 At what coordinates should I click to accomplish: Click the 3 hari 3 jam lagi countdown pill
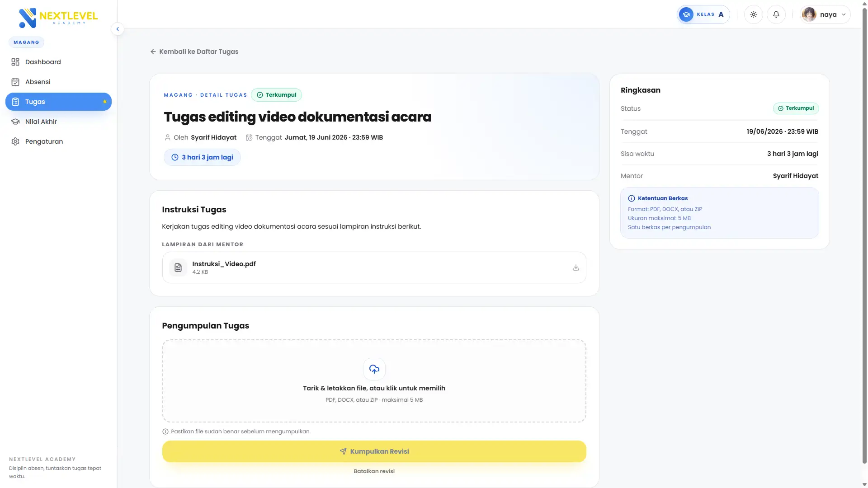point(202,157)
